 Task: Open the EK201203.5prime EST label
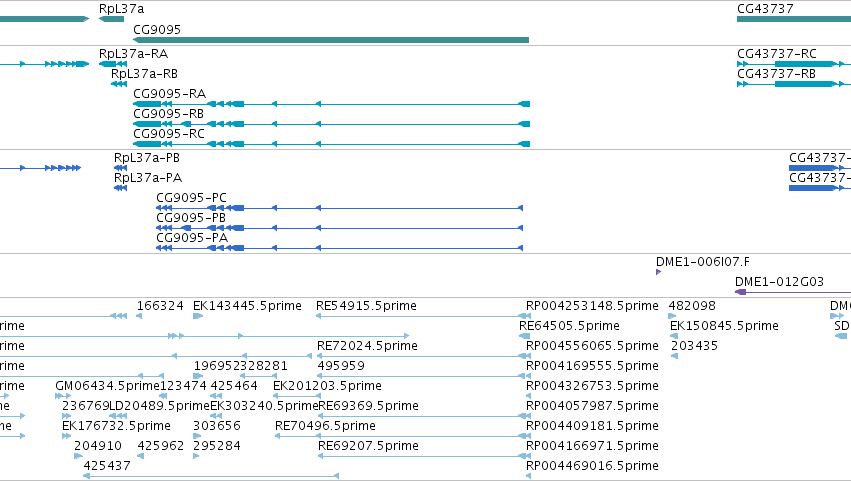[x=327, y=386]
